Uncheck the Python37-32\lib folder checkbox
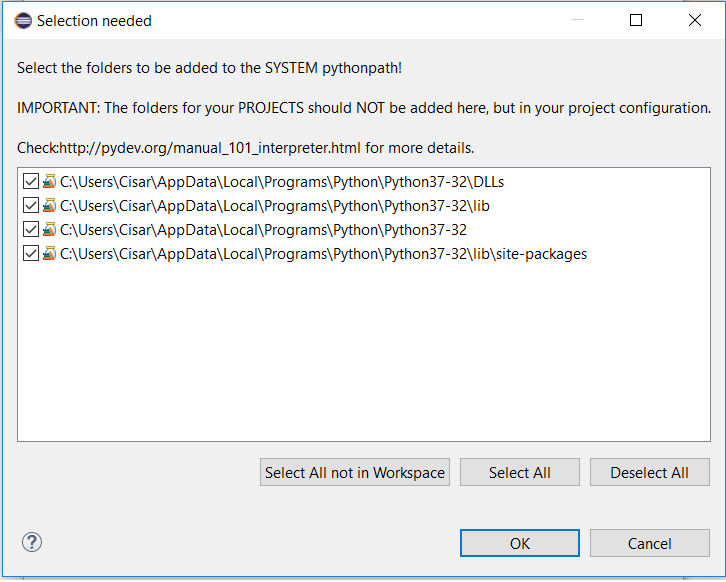This screenshot has height=582, width=726. pyautogui.click(x=30, y=206)
